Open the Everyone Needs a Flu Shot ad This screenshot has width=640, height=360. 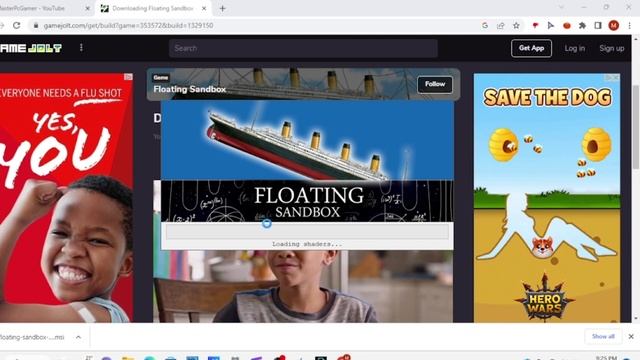click(x=66, y=198)
